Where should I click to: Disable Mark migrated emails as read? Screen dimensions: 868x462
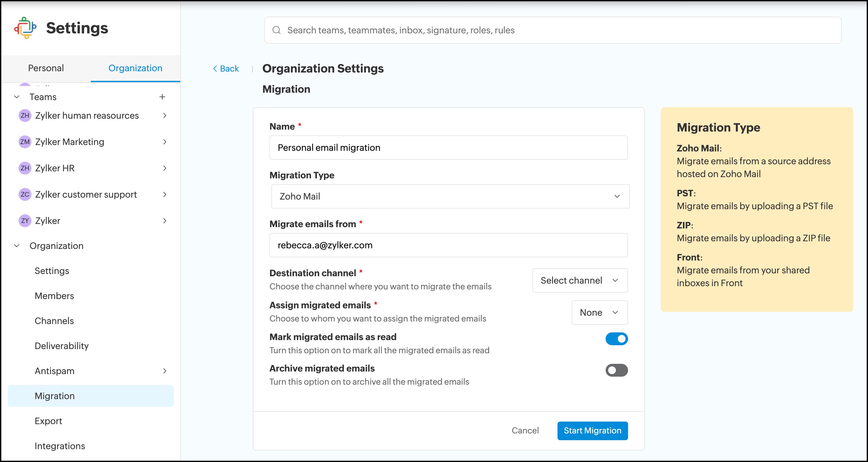pos(616,339)
